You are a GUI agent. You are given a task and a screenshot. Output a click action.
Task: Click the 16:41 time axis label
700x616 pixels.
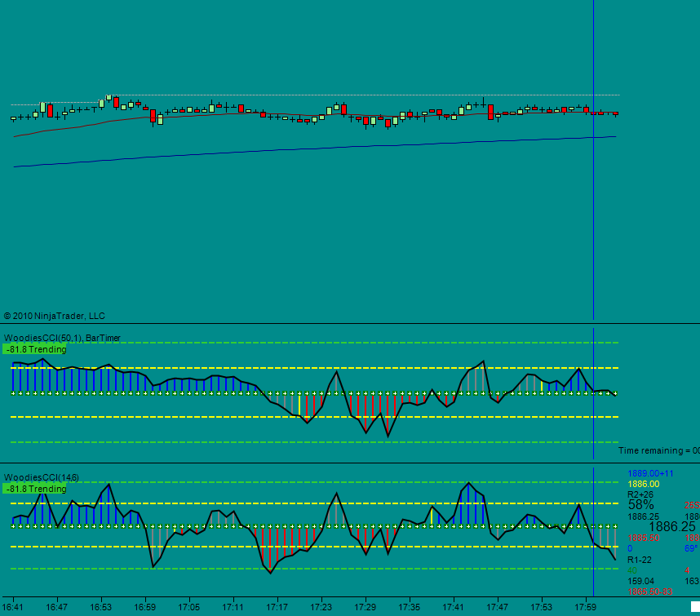point(12,608)
